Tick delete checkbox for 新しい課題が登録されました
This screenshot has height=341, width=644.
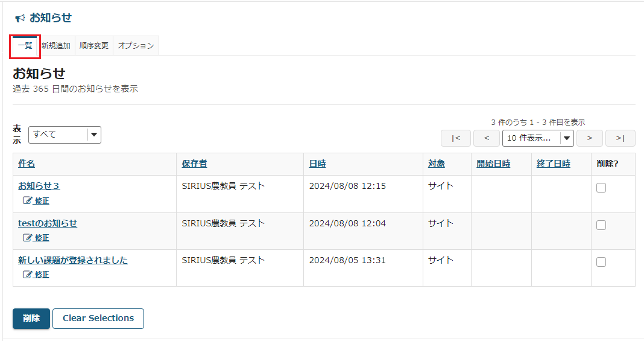tap(601, 262)
